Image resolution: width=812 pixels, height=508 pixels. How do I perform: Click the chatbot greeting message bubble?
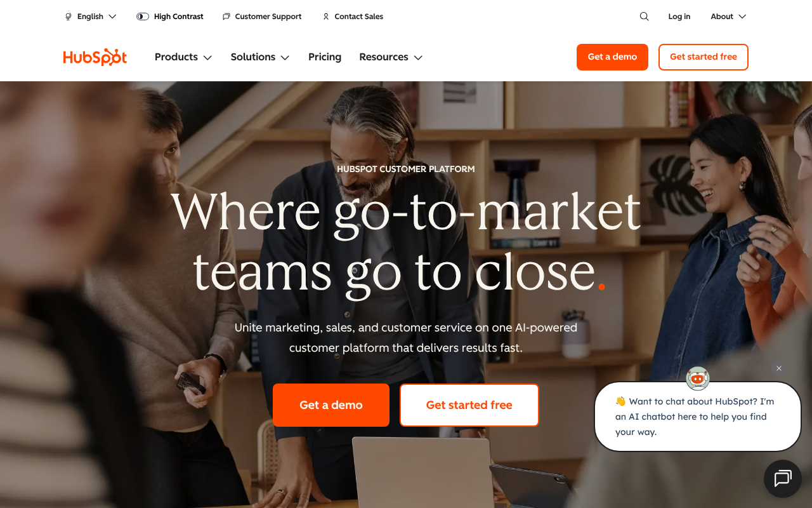(x=698, y=417)
